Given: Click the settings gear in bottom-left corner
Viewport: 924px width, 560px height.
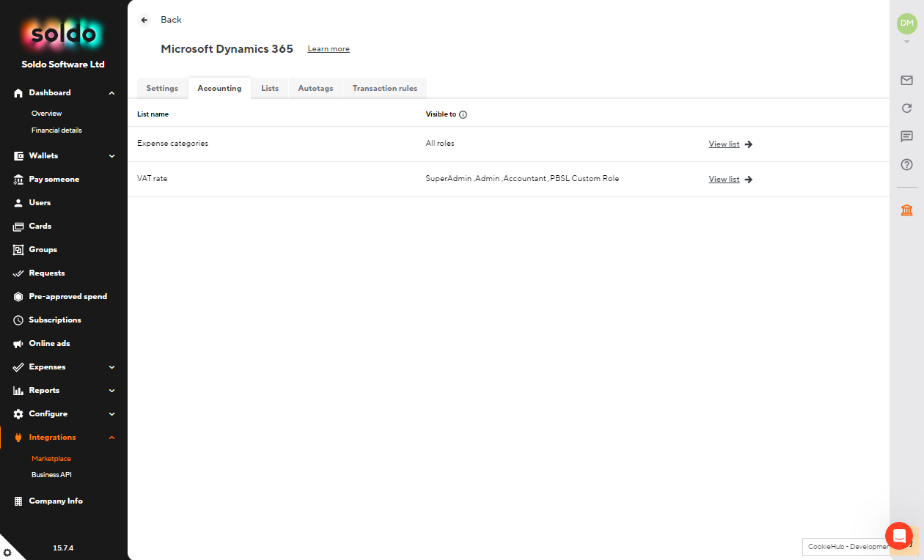Looking at the screenshot, I should [x=7, y=553].
